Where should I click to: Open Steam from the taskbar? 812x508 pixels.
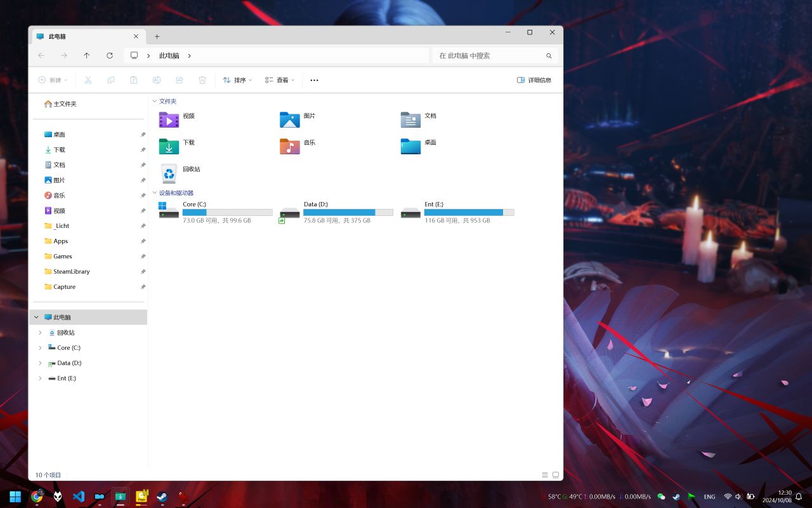coord(162,497)
